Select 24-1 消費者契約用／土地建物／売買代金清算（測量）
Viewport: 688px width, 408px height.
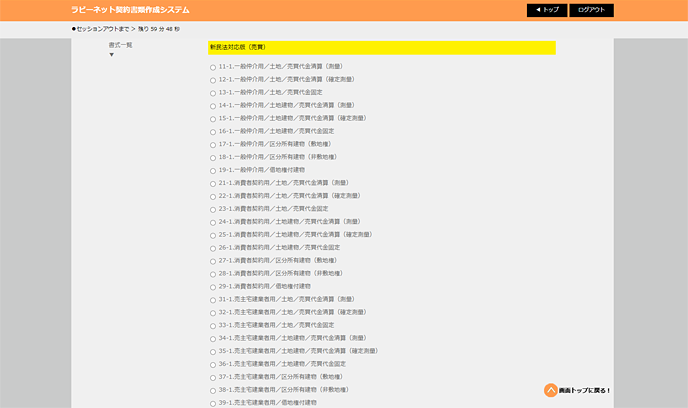pos(213,223)
